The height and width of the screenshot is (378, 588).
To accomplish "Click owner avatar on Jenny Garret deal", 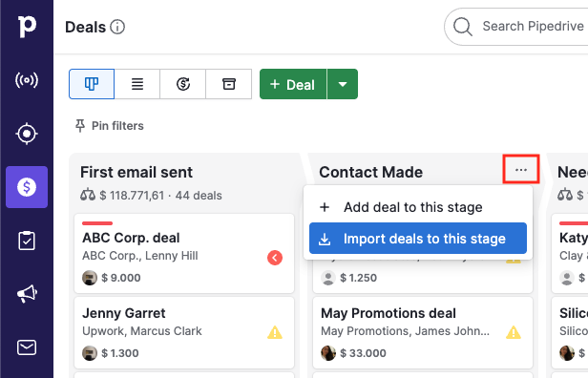I will (x=90, y=353).
